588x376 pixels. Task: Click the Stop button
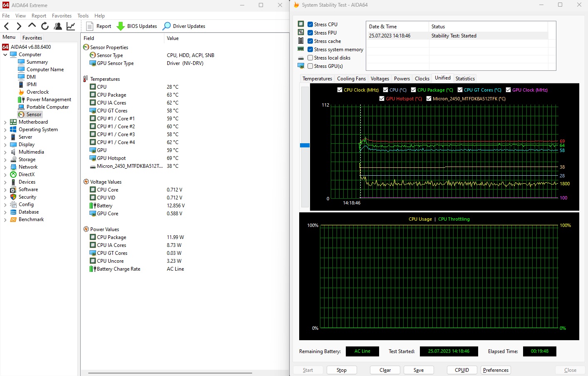342,370
